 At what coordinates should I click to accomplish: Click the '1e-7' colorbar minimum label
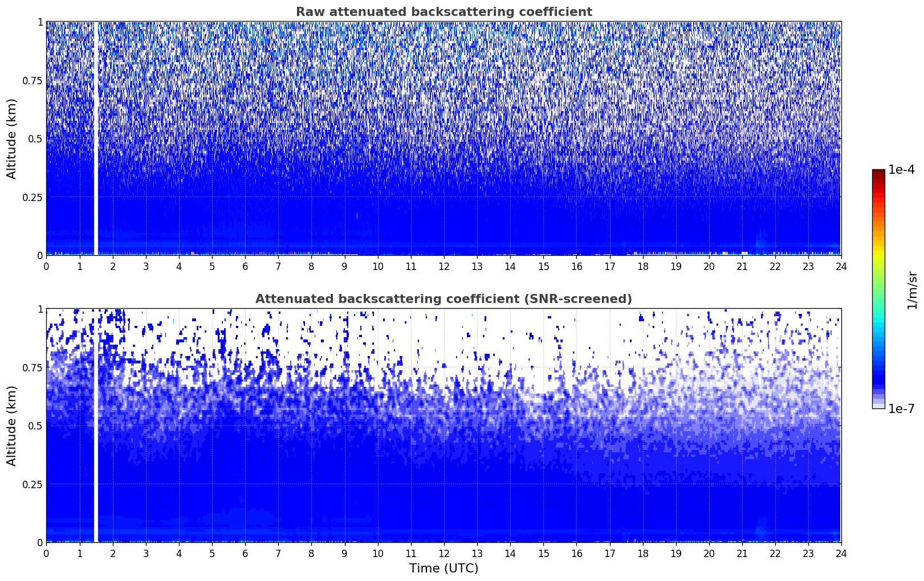(901, 409)
